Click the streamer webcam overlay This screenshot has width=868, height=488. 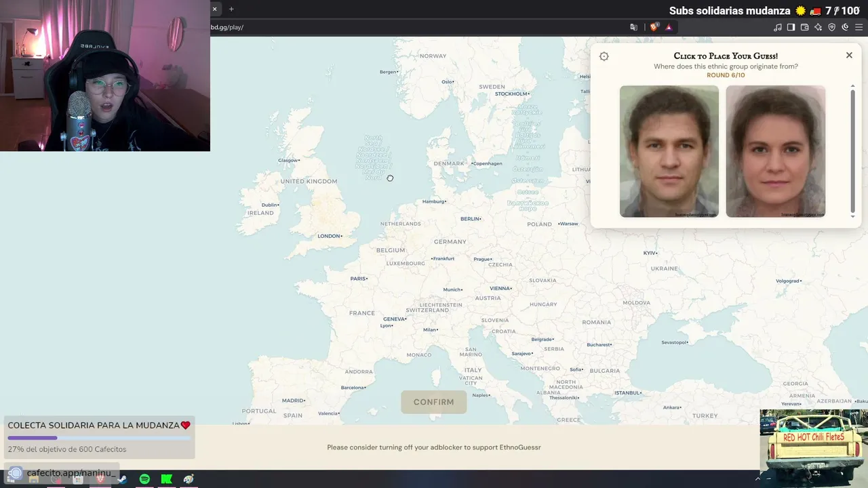[105, 75]
